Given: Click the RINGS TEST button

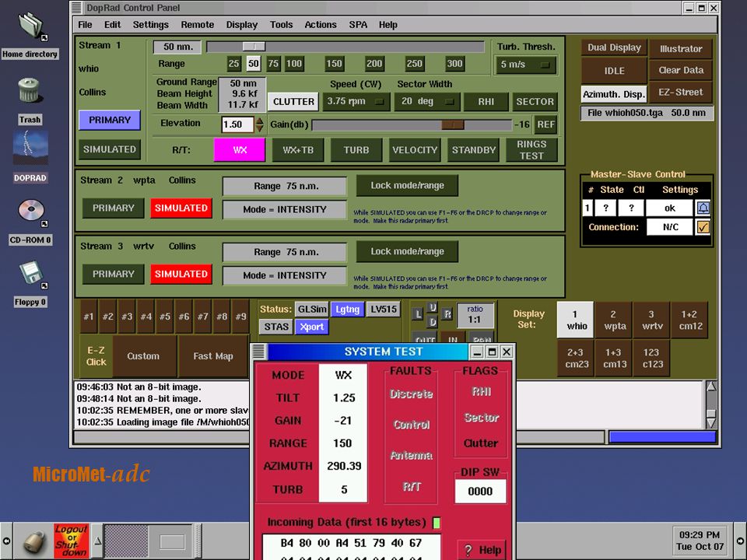Looking at the screenshot, I should pos(531,150).
